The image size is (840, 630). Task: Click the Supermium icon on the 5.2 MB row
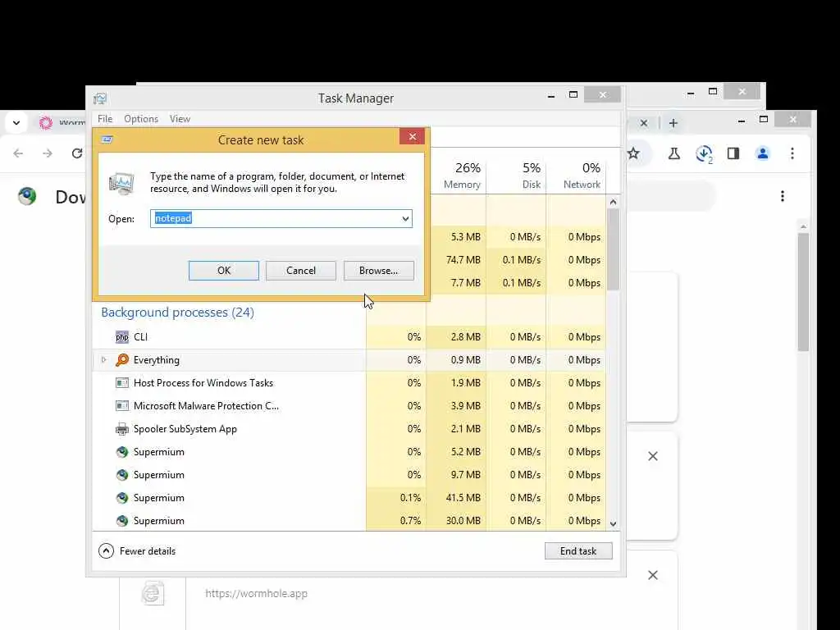[122, 452]
